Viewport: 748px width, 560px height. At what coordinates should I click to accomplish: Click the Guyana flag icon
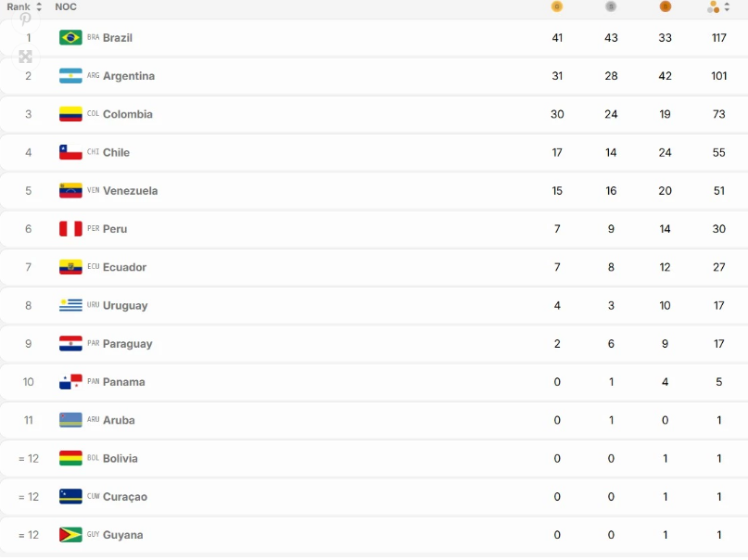coord(70,535)
